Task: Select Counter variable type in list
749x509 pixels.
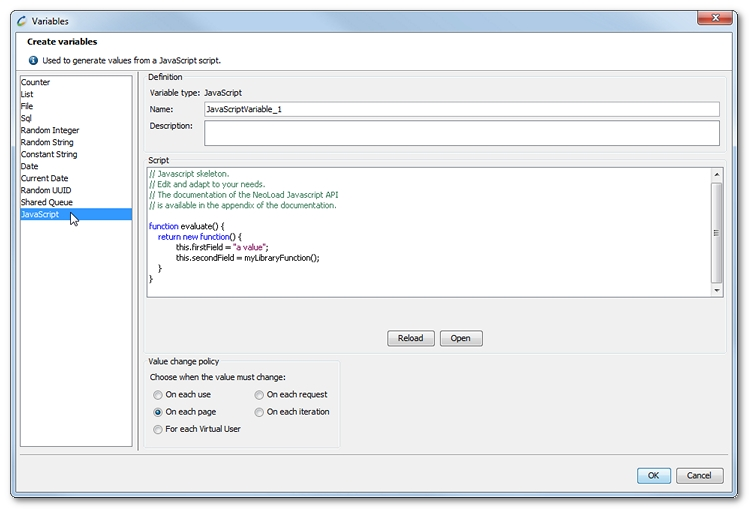Action: pos(36,82)
